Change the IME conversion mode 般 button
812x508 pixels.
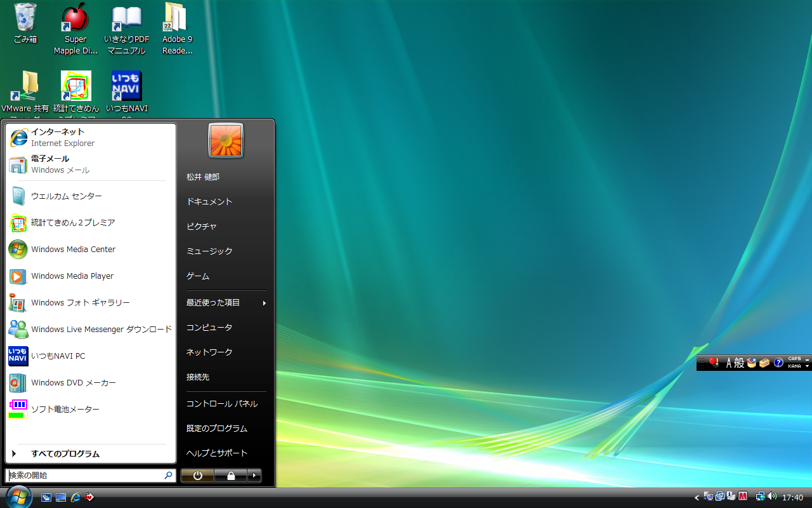click(x=740, y=363)
